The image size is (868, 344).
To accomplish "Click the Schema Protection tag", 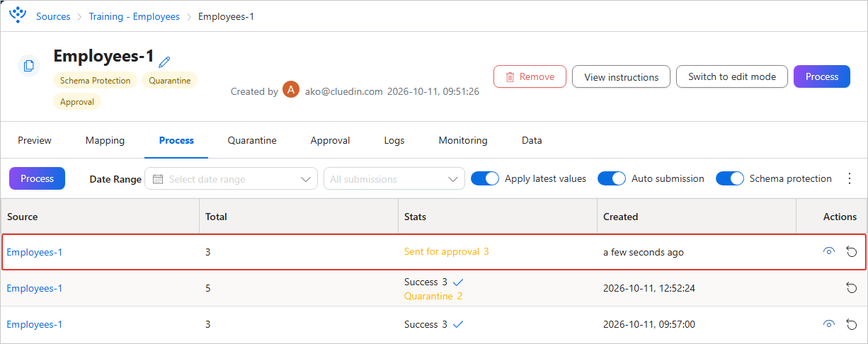I will click(x=95, y=81).
